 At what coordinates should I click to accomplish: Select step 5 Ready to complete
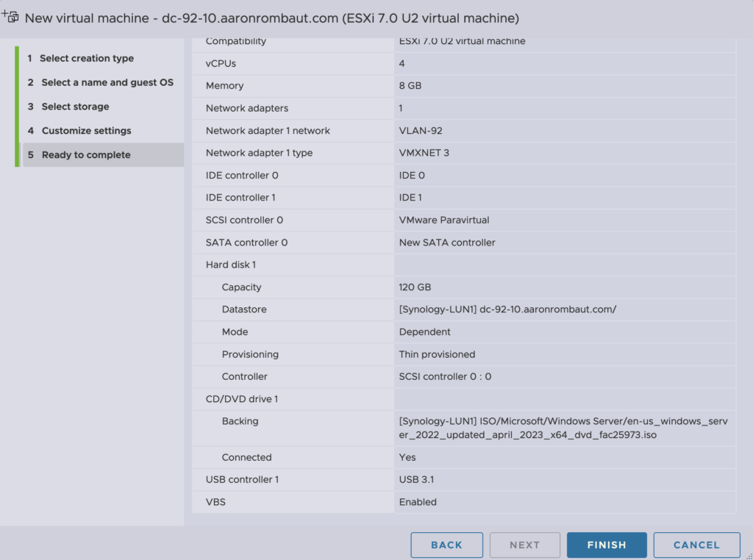(x=86, y=155)
